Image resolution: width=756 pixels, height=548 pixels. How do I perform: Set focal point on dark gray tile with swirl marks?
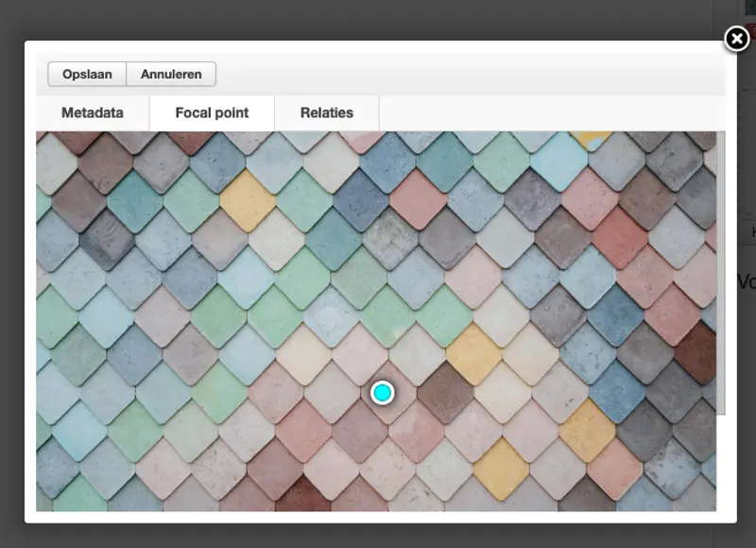(x=107, y=240)
